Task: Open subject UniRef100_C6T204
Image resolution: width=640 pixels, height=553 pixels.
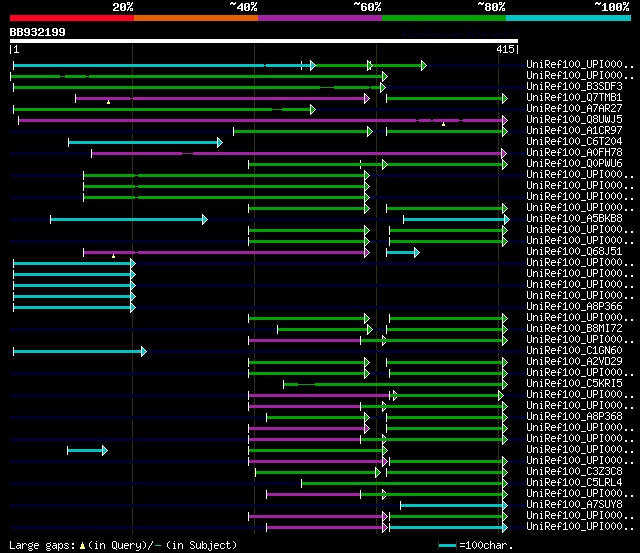Action: tap(574, 142)
